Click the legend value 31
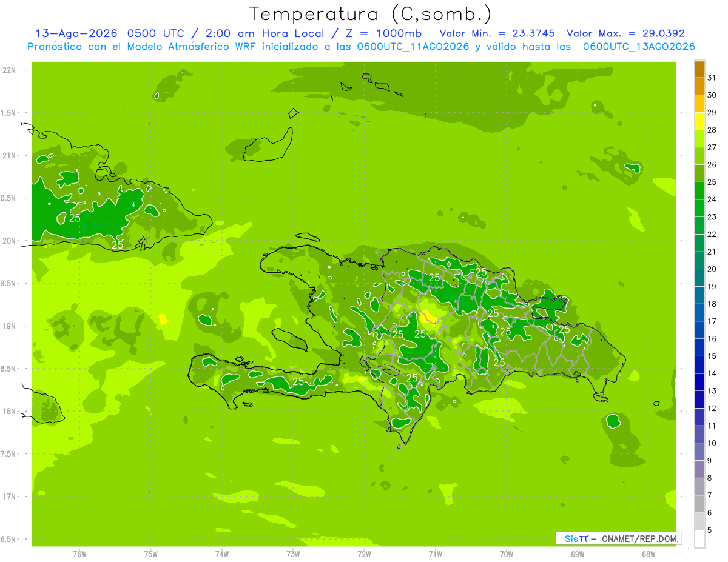Image resolution: width=728 pixels, height=562 pixels. (x=712, y=78)
